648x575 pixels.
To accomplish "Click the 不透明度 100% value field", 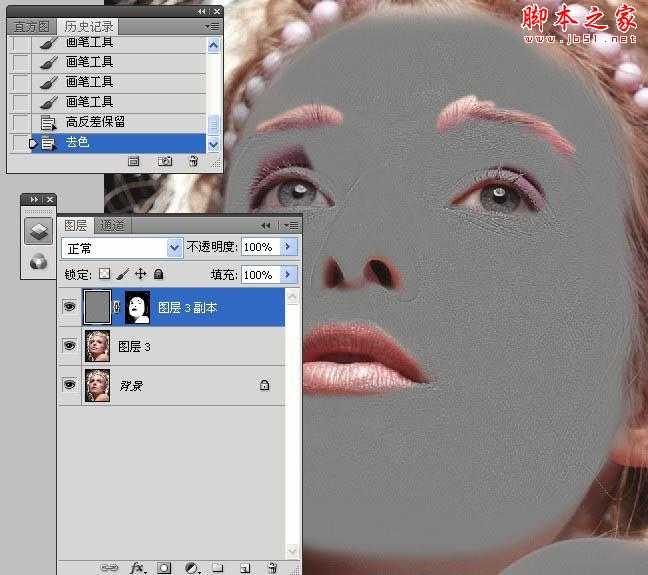I will pyautogui.click(x=260, y=247).
